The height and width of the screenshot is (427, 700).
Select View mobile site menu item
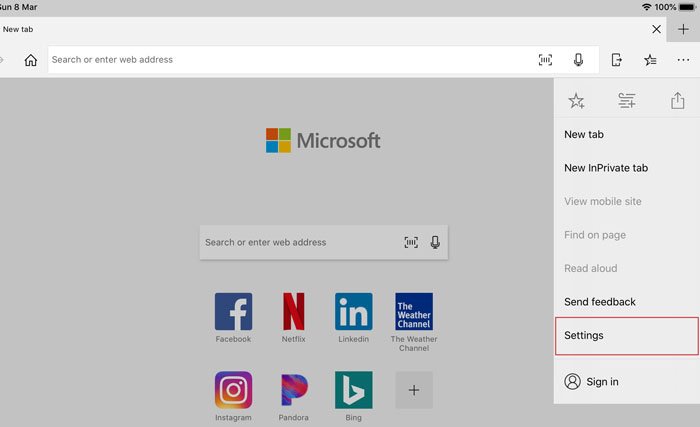[x=627, y=201]
